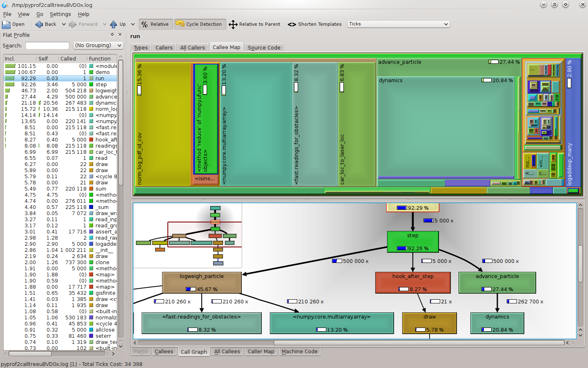The image size is (588, 368).
Task: Click the red hook_after_step graph node
Action: pos(413,283)
